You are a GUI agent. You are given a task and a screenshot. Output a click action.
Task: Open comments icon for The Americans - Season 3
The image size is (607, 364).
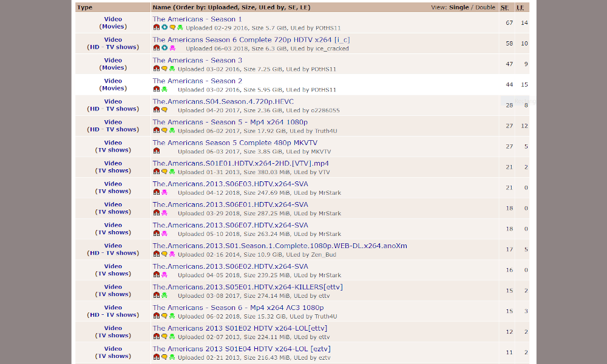164,69
